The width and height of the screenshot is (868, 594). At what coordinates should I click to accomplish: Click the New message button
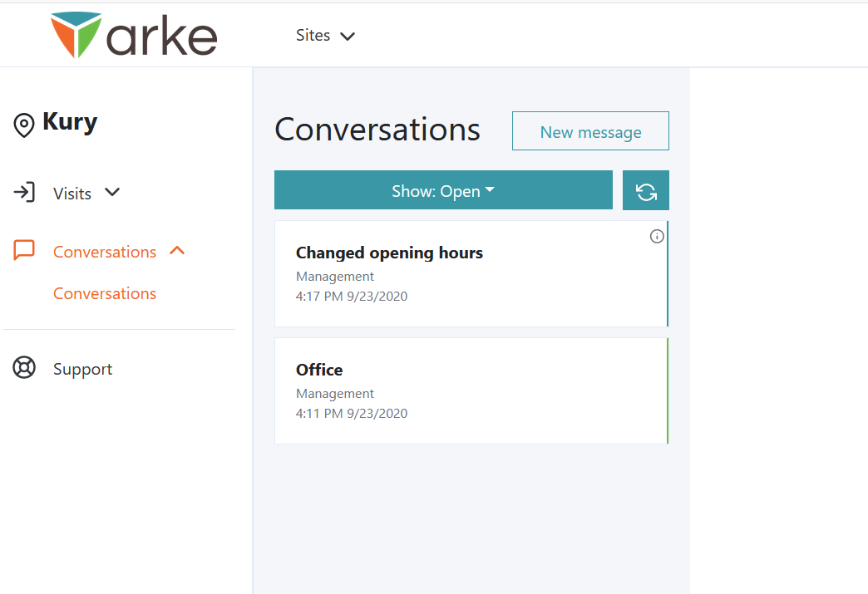(x=590, y=131)
